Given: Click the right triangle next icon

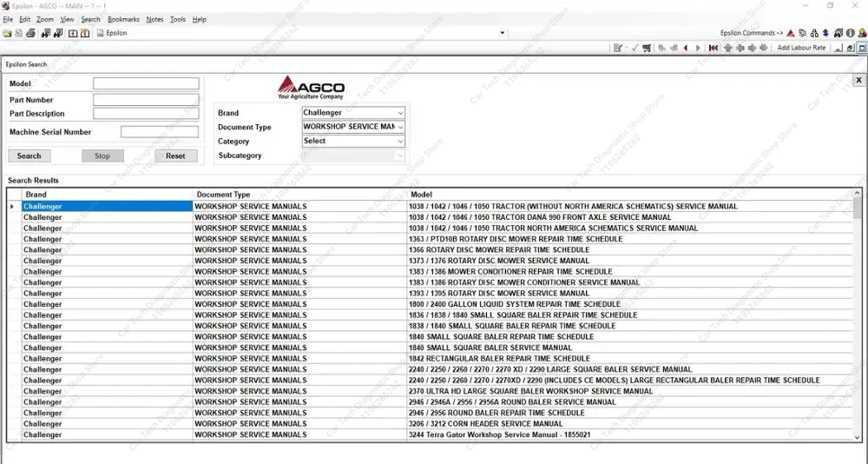Looking at the screenshot, I should coord(698,49).
